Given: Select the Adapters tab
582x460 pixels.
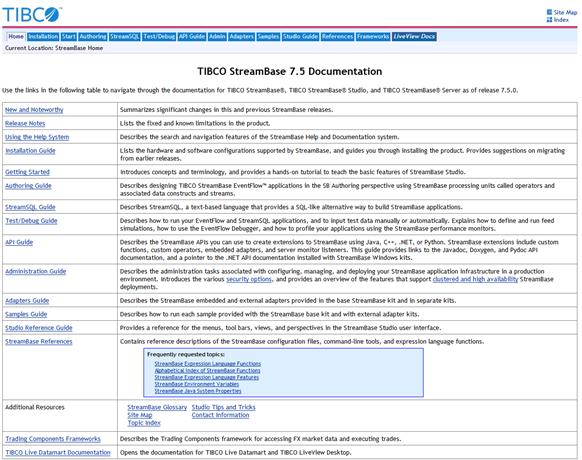Looking at the screenshot, I should (241, 36).
